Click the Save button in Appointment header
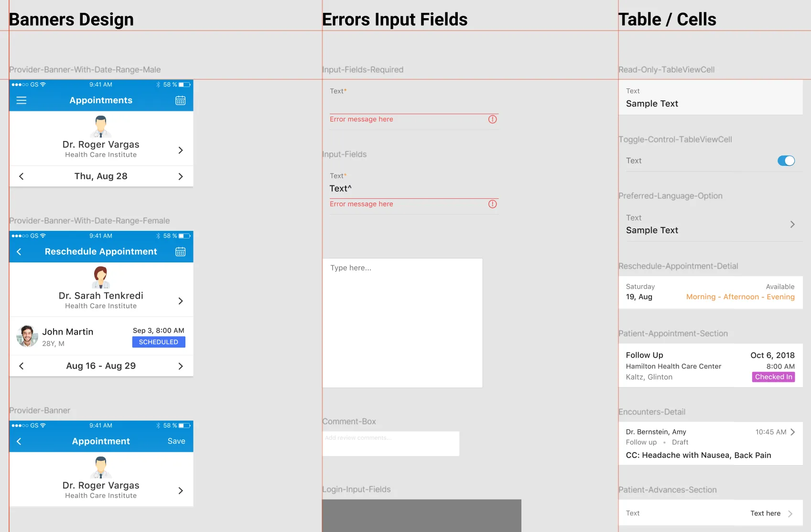 pos(176,441)
